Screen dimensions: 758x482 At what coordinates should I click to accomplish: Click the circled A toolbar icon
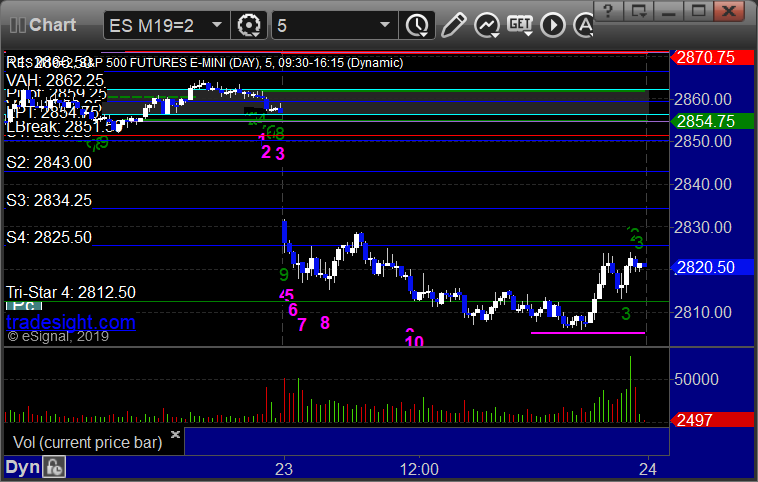[584, 25]
